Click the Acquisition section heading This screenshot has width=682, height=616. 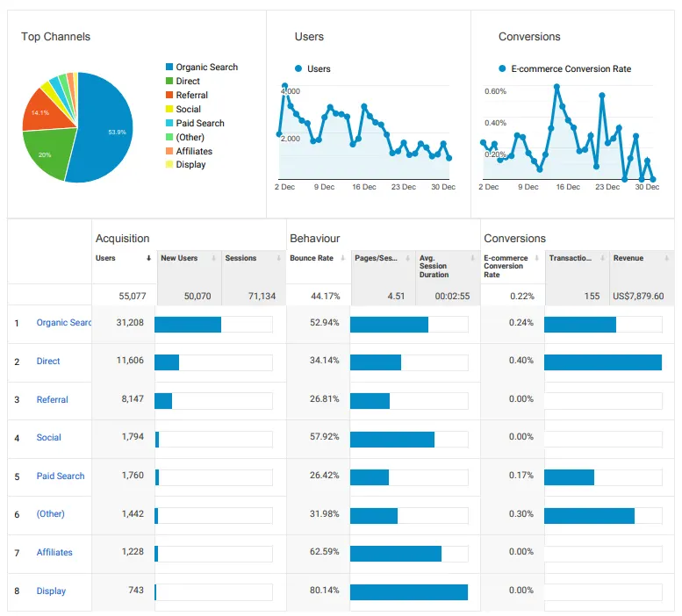pyautogui.click(x=122, y=238)
